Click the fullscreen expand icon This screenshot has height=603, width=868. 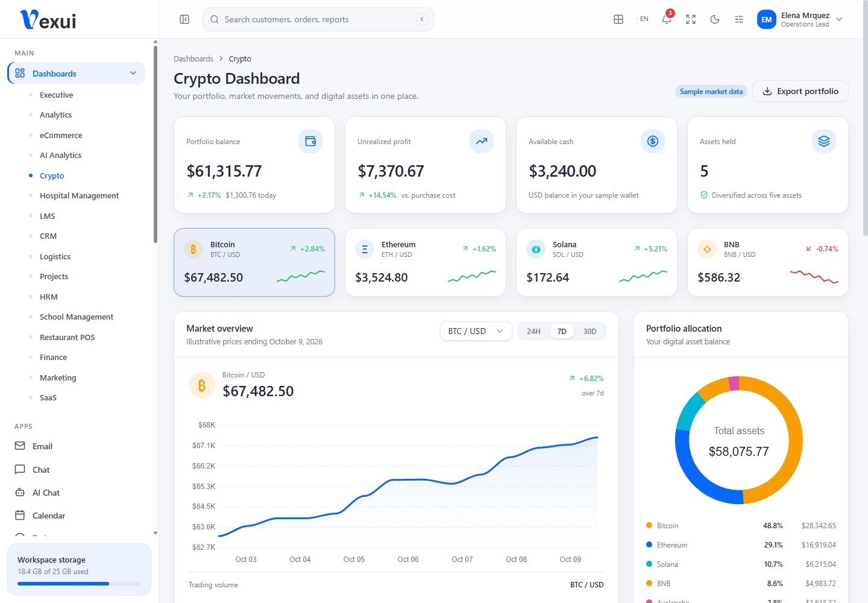691,19
